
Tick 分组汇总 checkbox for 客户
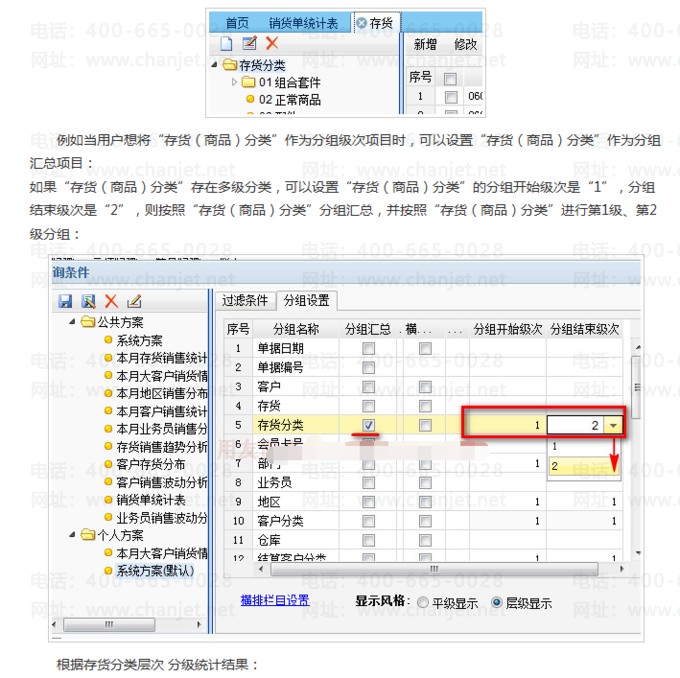tap(369, 386)
